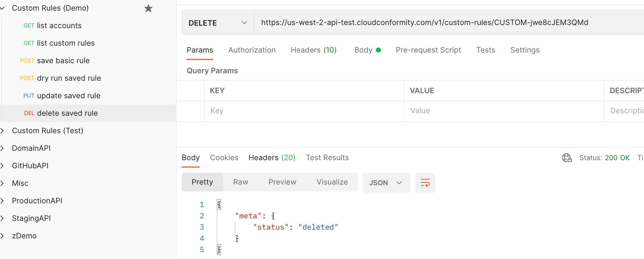Image resolution: width=644 pixels, height=259 pixels.
Task: Collapse the Custom Rules (Demo) folder
Action: coord(3,8)
